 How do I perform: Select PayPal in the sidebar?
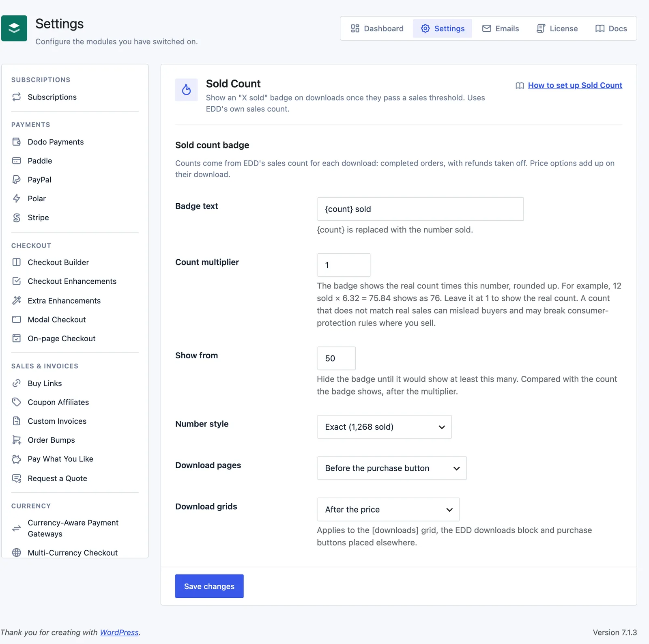pos(75,179)
